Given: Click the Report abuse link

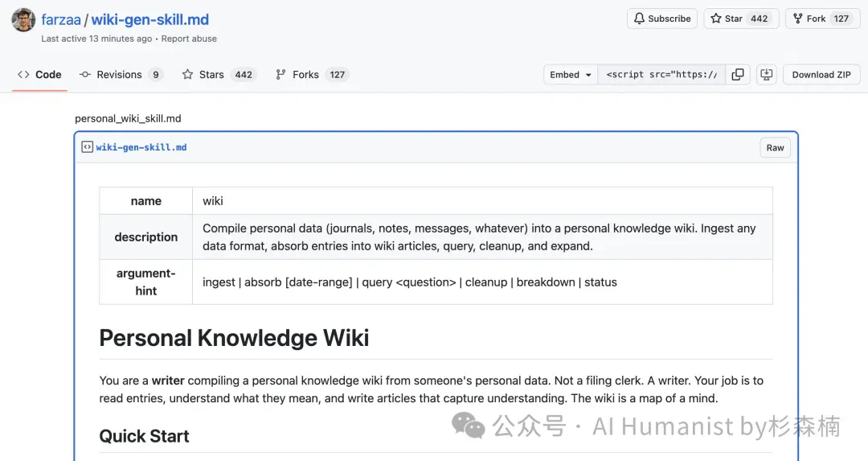Looking at the screenshot, I should click(189, 39).
